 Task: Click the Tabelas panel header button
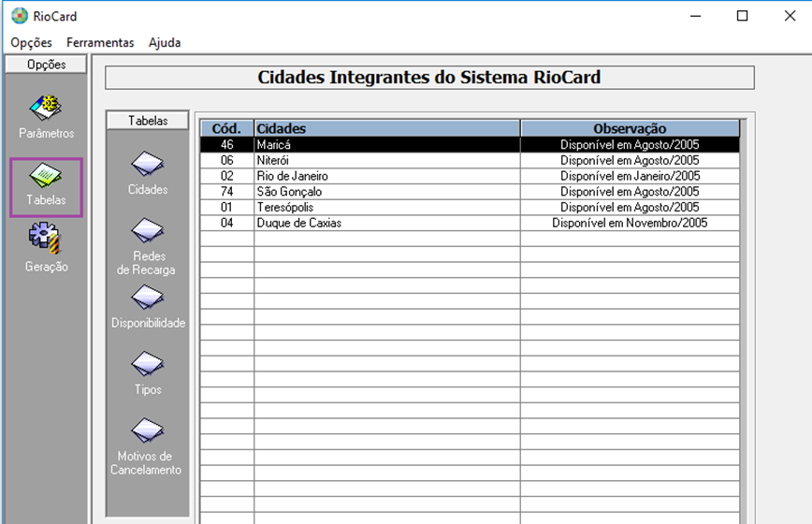click(148, 120)
